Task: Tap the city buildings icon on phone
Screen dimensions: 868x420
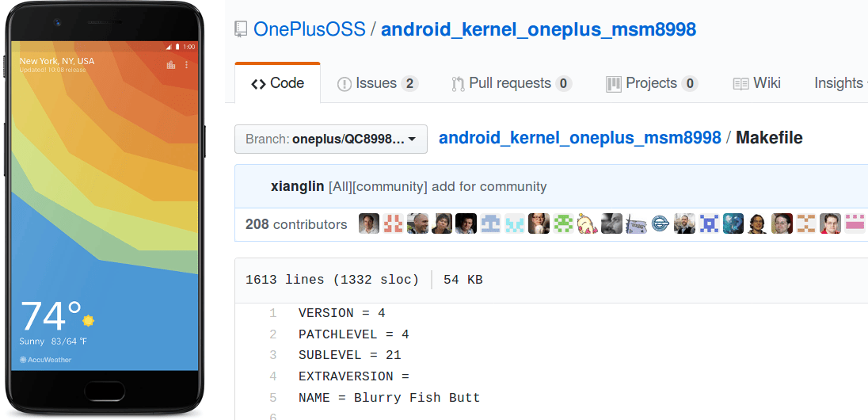Action: [171, 65]
